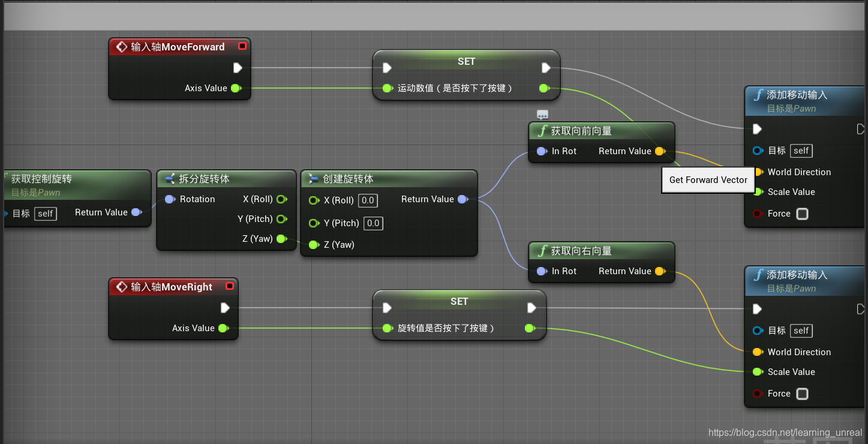Viewport: 868px width, 444px height.
Task: Click Scale Value pin on upper 添加移动输入
Action: click(758, 192)
